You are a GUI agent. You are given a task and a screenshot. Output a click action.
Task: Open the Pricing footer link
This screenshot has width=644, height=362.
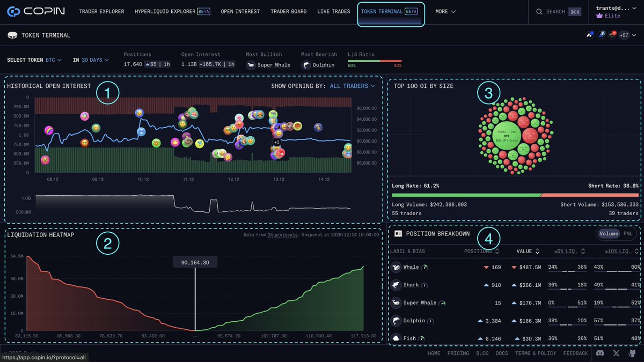tap(458, 353)
